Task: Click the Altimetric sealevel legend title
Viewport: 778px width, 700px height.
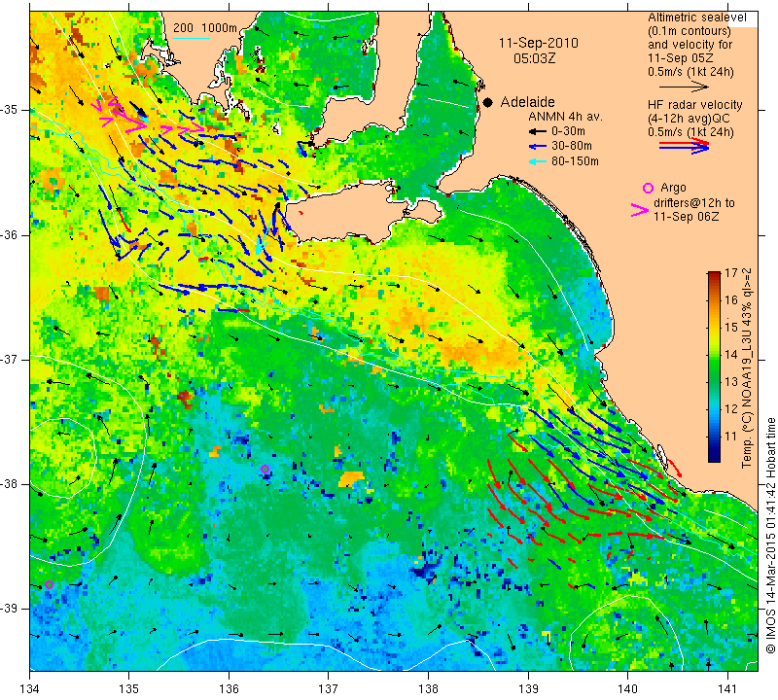Action: click(696, 17)
